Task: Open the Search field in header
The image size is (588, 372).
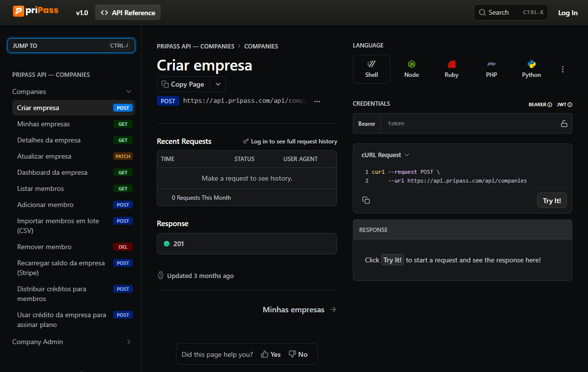Action: [x=511, y=12]
